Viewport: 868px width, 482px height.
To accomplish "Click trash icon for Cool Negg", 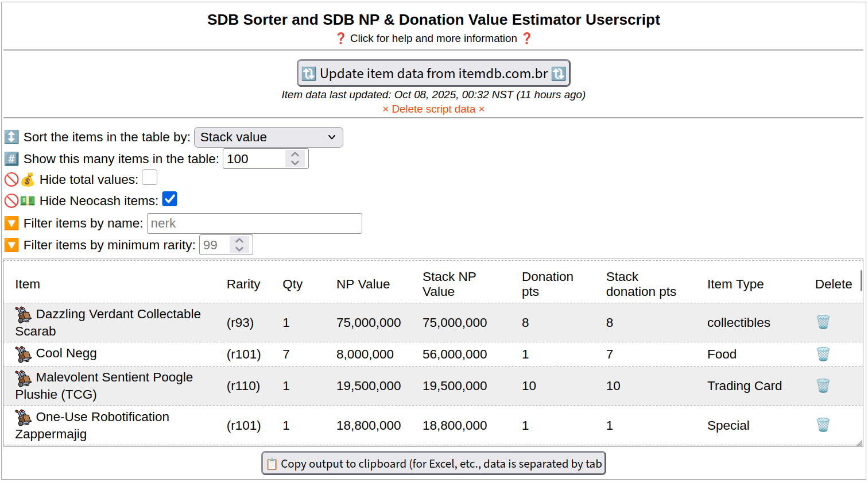I will click(x=823, y=354).
